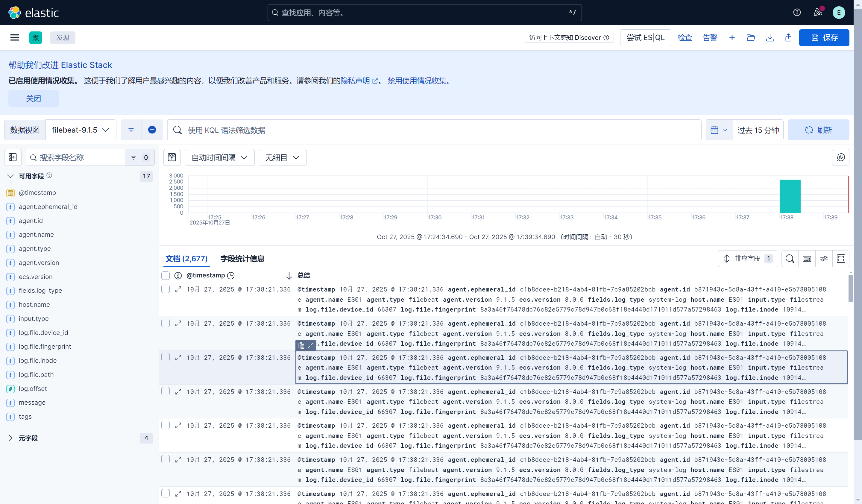This screenshot has width=862, height=504.
Task: Click the @timestamp column info icon
Action: (178, 275)
